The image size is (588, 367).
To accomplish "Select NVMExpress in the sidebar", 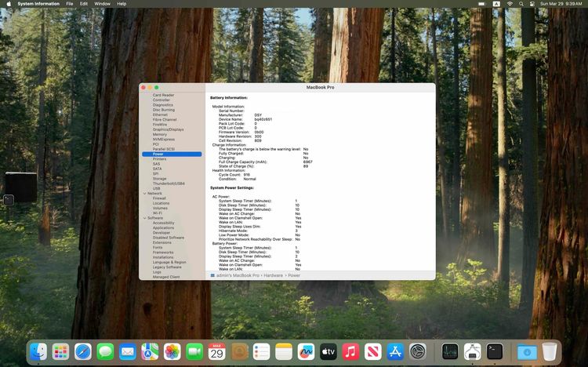I will coord(164,140).
